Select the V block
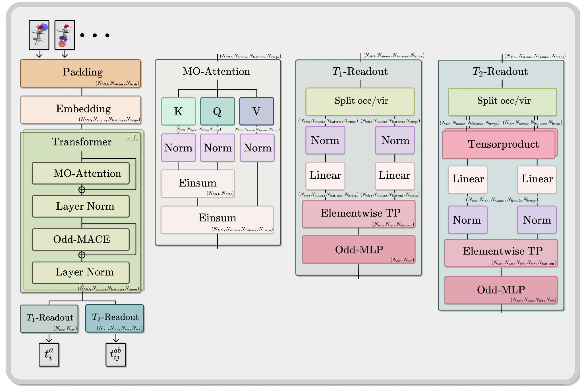Viewport: 580px width, 392px height. [257, 111]
